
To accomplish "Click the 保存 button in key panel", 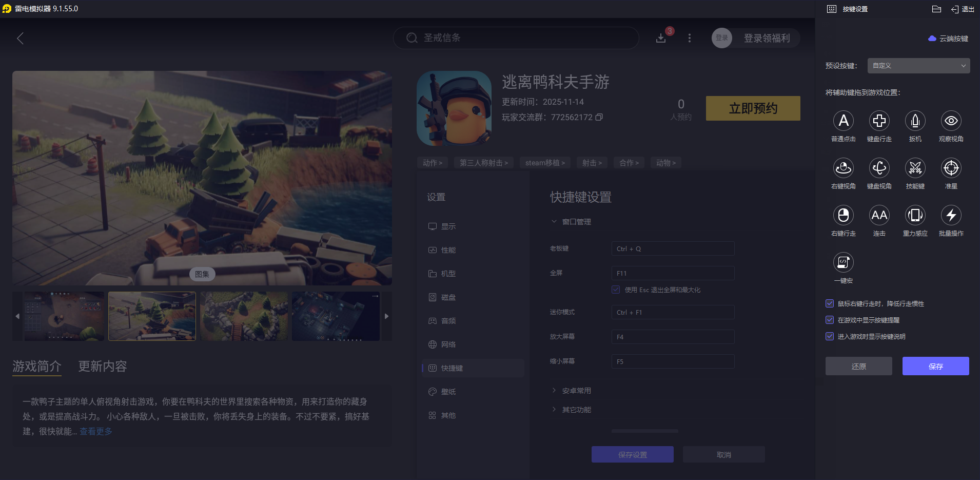I will tap(935, 366).
